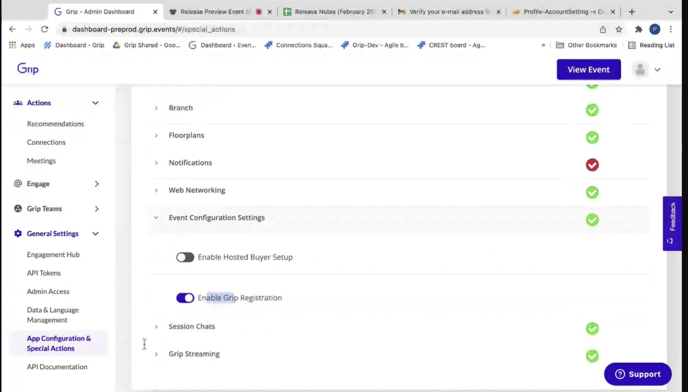Click the browser reload icon
This screenshot has height=392, width=688.
(x=44, y=29)
